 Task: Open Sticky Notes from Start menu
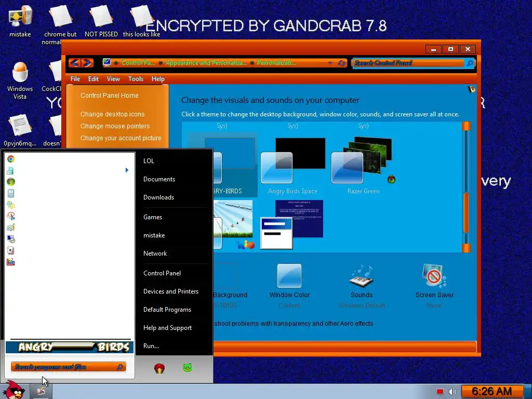coord(11,205)
